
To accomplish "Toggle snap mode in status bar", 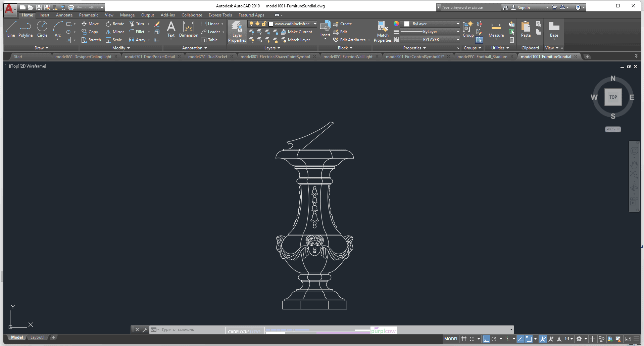I will coord(472,339).
